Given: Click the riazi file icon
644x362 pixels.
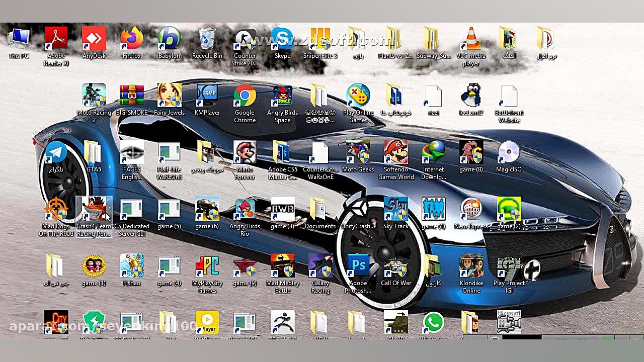Looking at the screenshot, I should click(433, 101).
